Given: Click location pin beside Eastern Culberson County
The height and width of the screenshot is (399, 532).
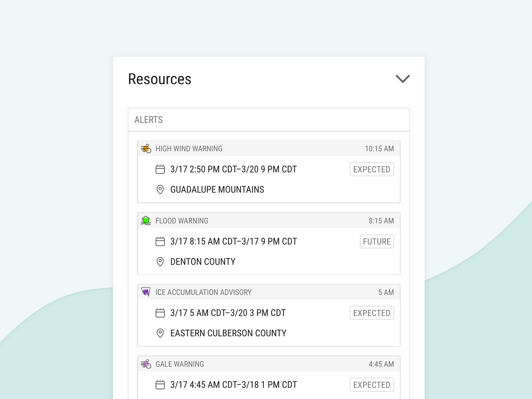Looking at the screenshot, I should point(160,333).
